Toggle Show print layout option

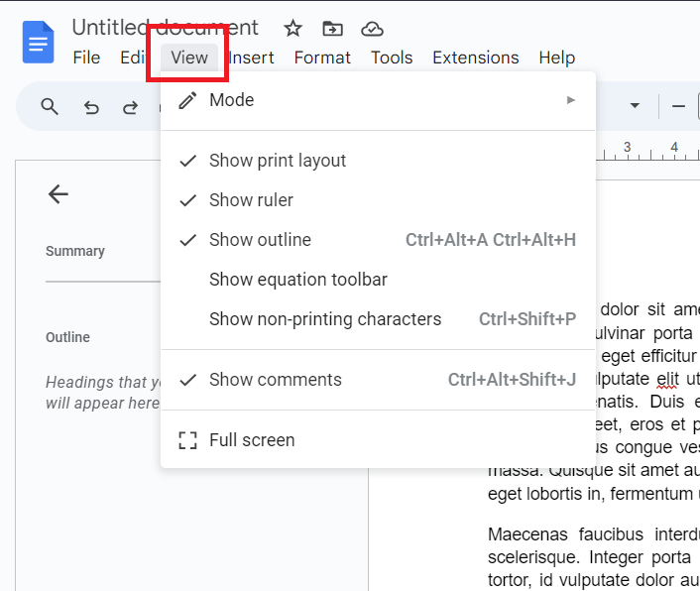click(278, 161)
